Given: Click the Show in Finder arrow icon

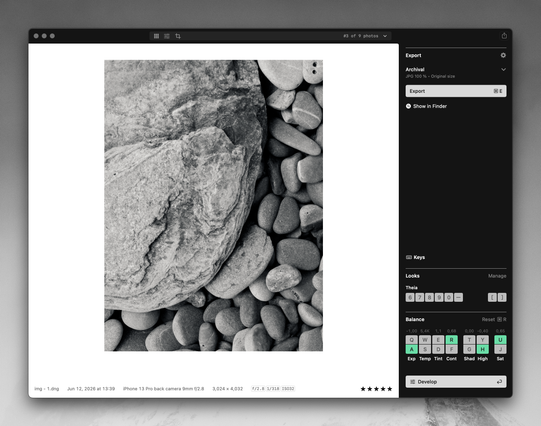Looking at the screenshot, I should click(x=409, y=106).
